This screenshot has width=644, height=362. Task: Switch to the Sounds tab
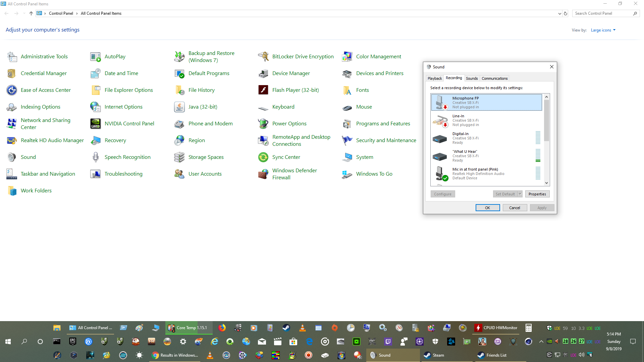coord(472,78)
